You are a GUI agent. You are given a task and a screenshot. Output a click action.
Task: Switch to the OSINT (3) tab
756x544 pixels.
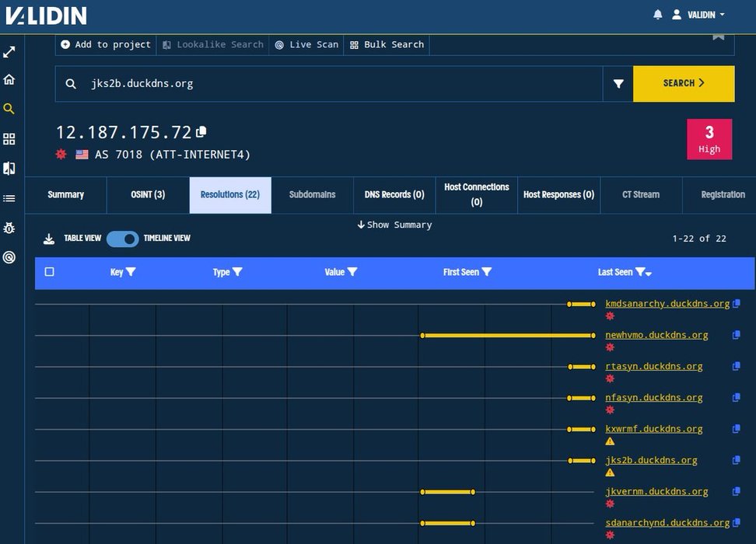148,195
